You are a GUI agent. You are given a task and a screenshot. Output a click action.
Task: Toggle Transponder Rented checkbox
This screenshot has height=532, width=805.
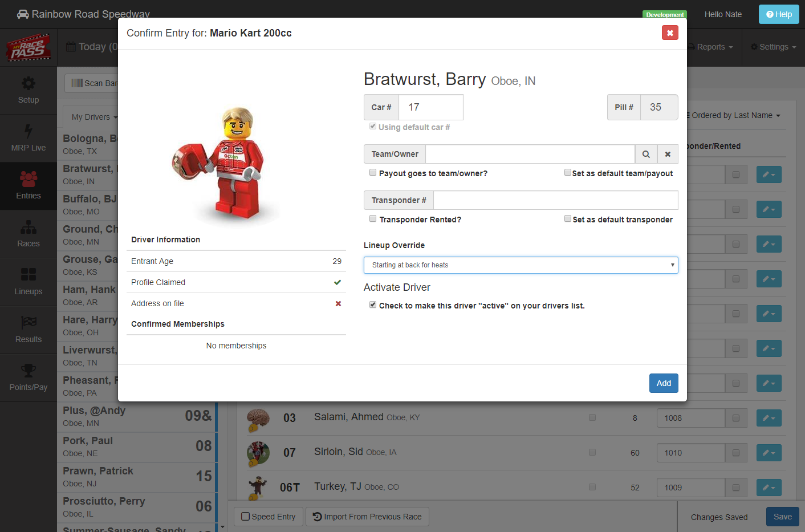click(x=373, y=218)
